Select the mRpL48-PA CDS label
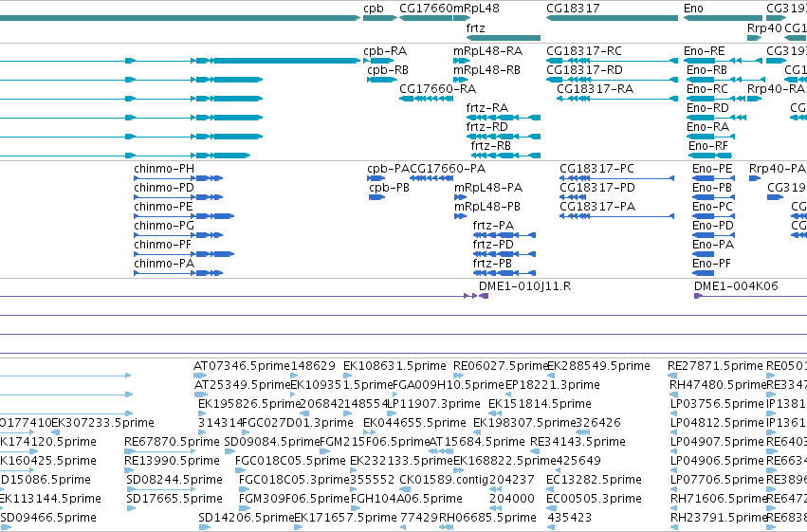Image resolution: width=807 pixels, height=532 pixels. coord(488,188)
